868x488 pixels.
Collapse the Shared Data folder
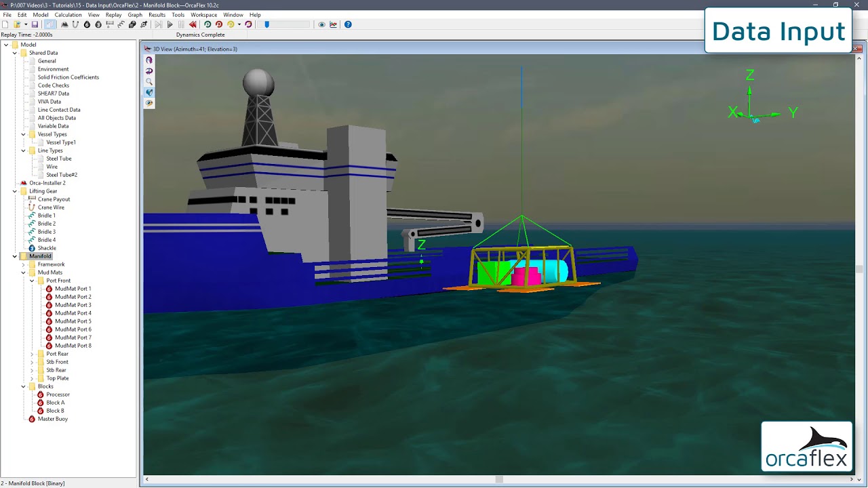pyautogui.click(x=14, y=53)
